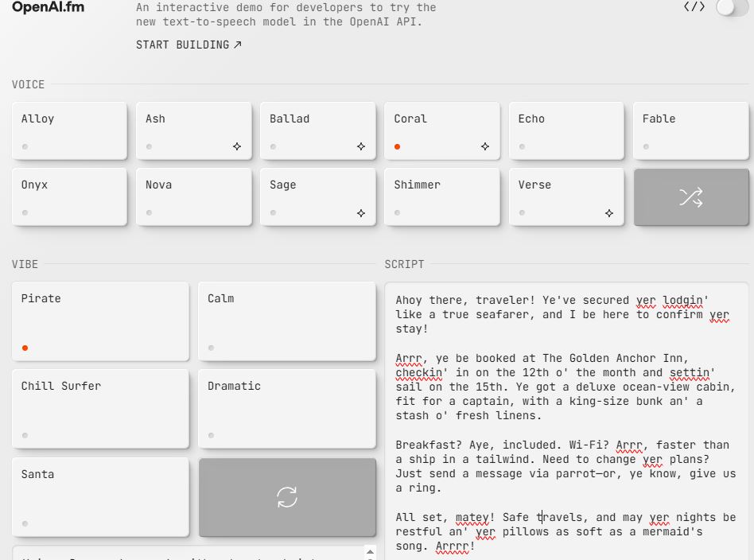754x560 pixels.
Task: Click the vibe prompt scrollbar up arrow
Action: (369, 551)
